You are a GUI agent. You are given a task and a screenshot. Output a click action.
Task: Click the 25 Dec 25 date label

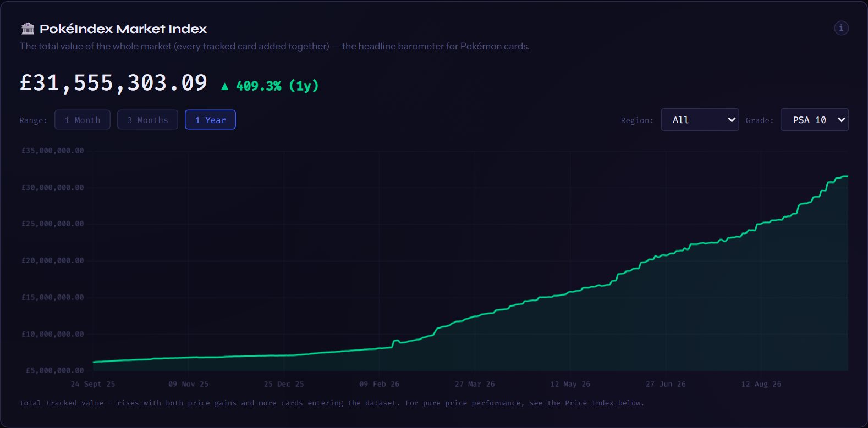pos(284,384)
